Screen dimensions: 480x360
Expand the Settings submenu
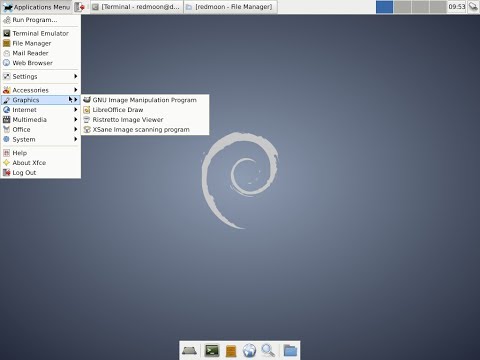(41, 76)
